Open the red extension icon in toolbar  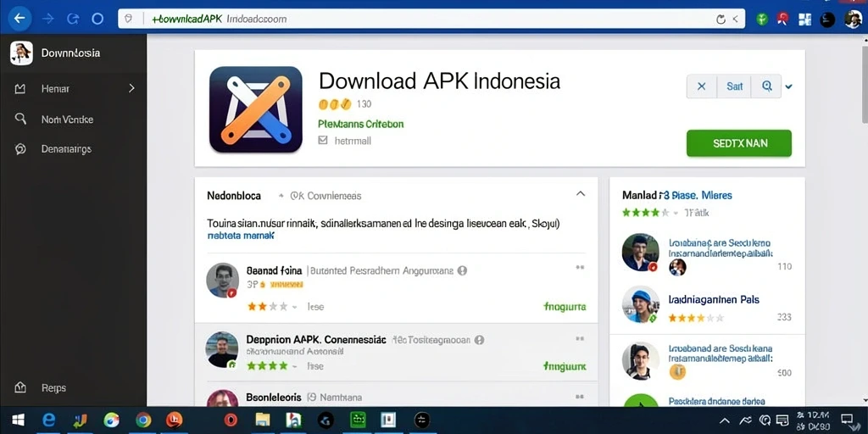[x=782, y=19]
